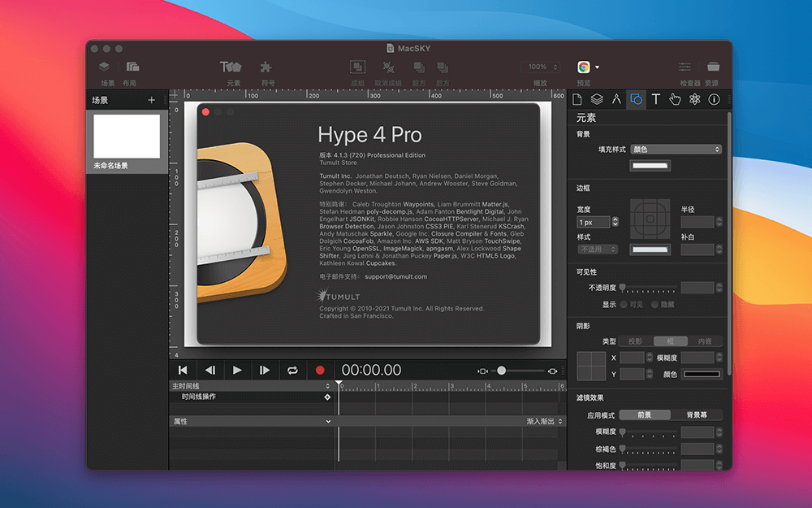Image resolution: width=812 pixels, height=508 pixels.
Task: Click the 半径 radius input field
Action: click(x=698, y=222)
